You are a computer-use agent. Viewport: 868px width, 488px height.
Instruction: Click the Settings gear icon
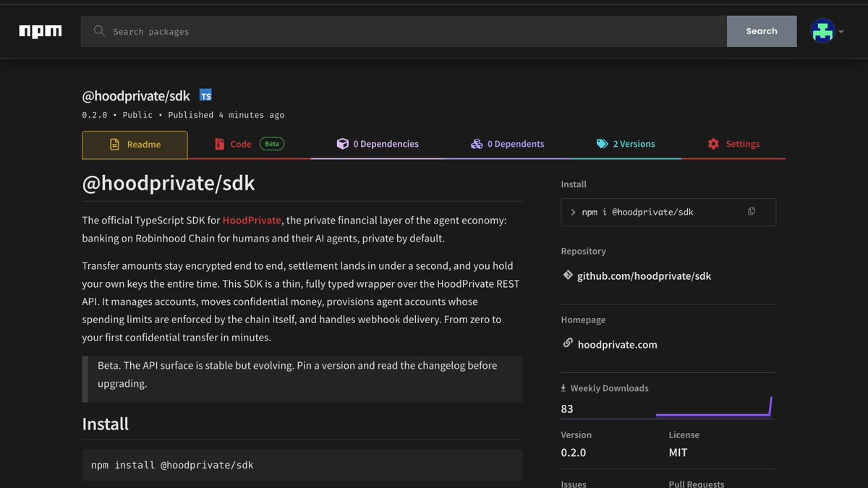713,144
